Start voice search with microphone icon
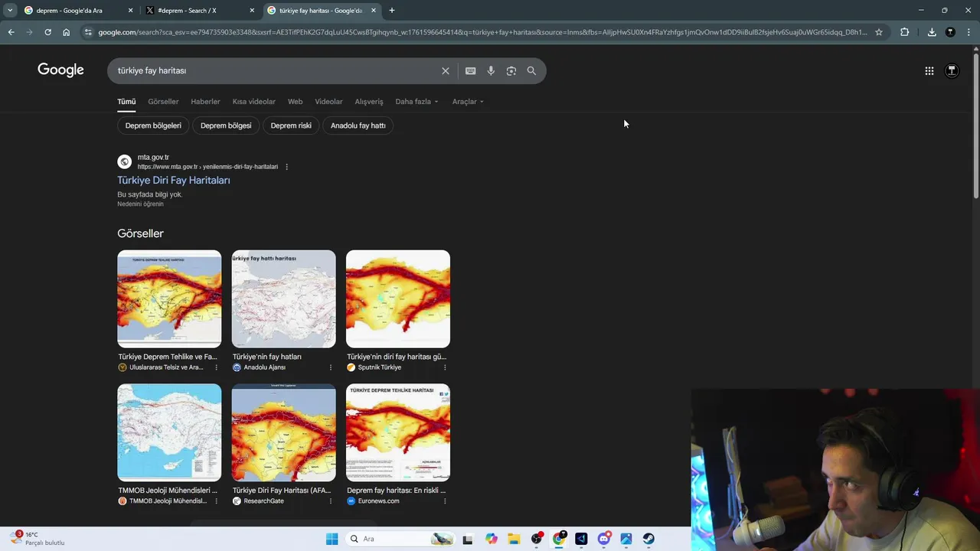Viewport: 980px width, 551px height. (x=491, y=70)
